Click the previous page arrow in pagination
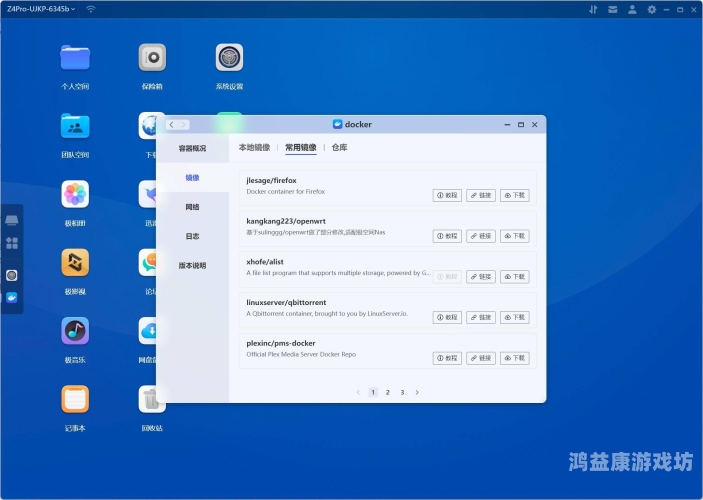The width and height of the screenshot is (703, 500). [358, 392]
